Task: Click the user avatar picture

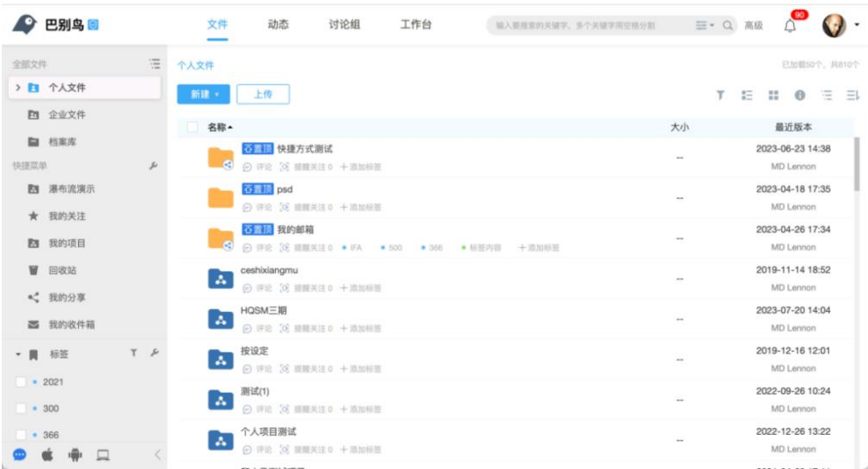Action: pyautogui.click(x=834, y=25)
